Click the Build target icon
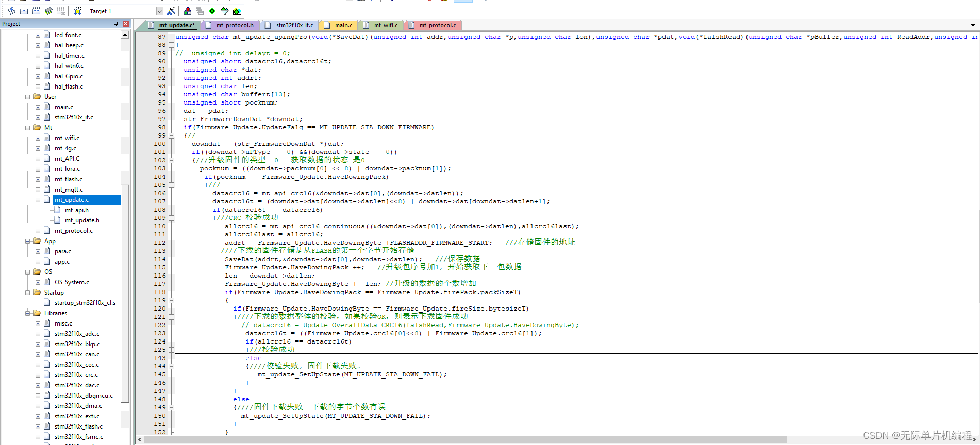The image size is (980, 445). coord(24,11)
